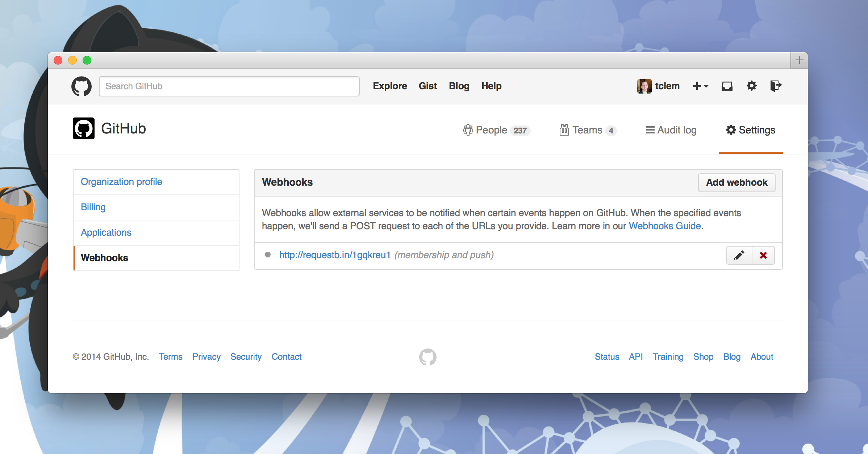Click the Teams count badge 4
This screenshot has height=454, width=868.
(611, 131)
